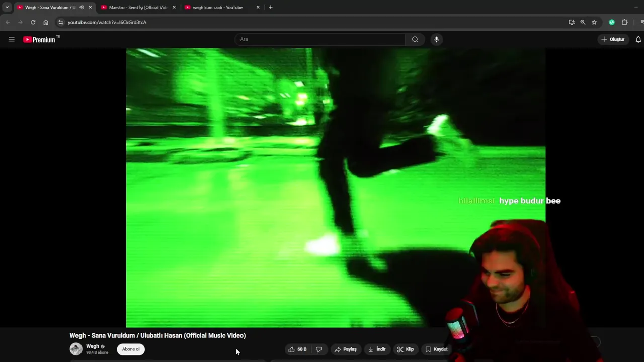Image resolution: width=644 pixels, height=362 pixels.
Task: Focus the Ara search field
Action: point(319,39)
